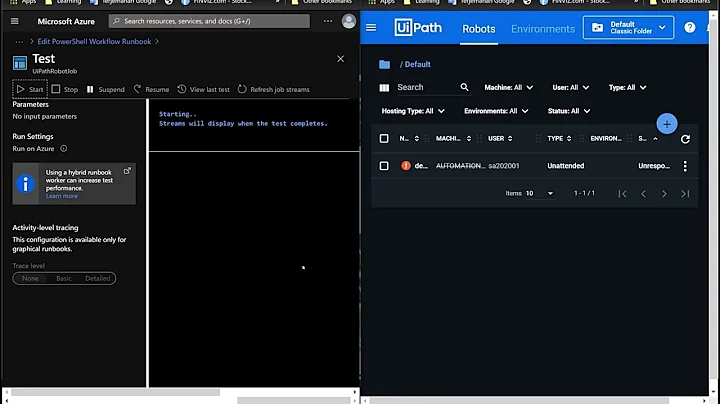This screenshot has height=404, width=720.
Task: Focus the Azure search resources field
Action: pyautogui.click(x=209, y=21)
